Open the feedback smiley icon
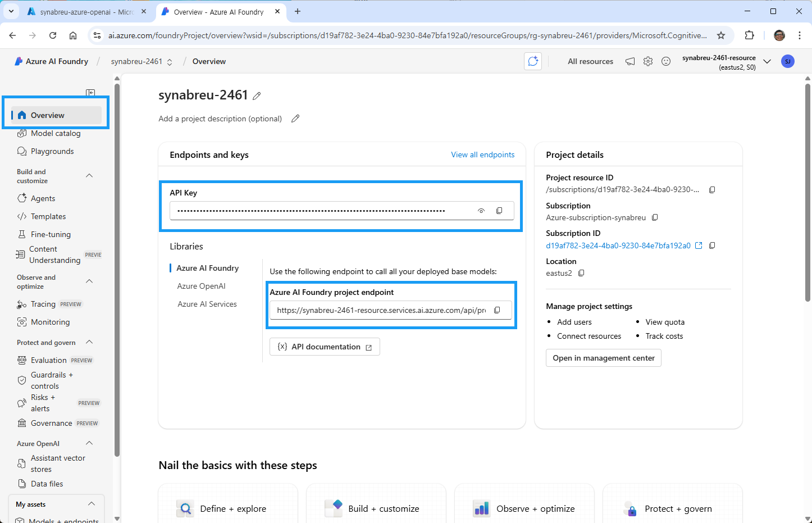 click(666, 61)
